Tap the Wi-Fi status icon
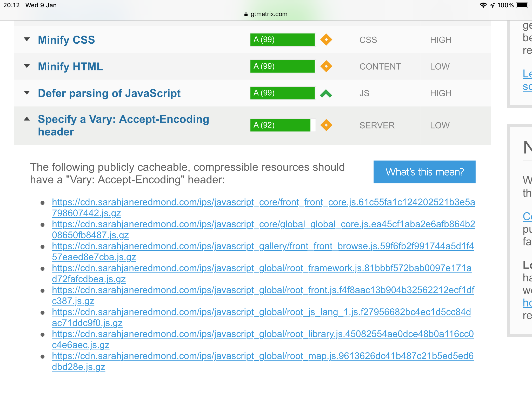The width and height of the screenshot is (532, 399). coord(483,5)
